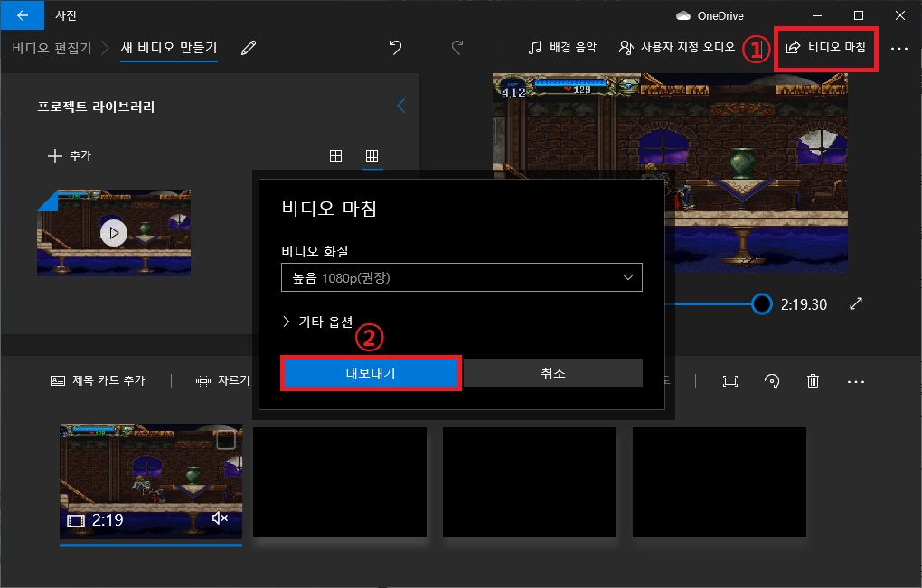Click the redo arrow icon
This screenshot has width=922, height=588.
pyautogui.click(x=456, y=48)
